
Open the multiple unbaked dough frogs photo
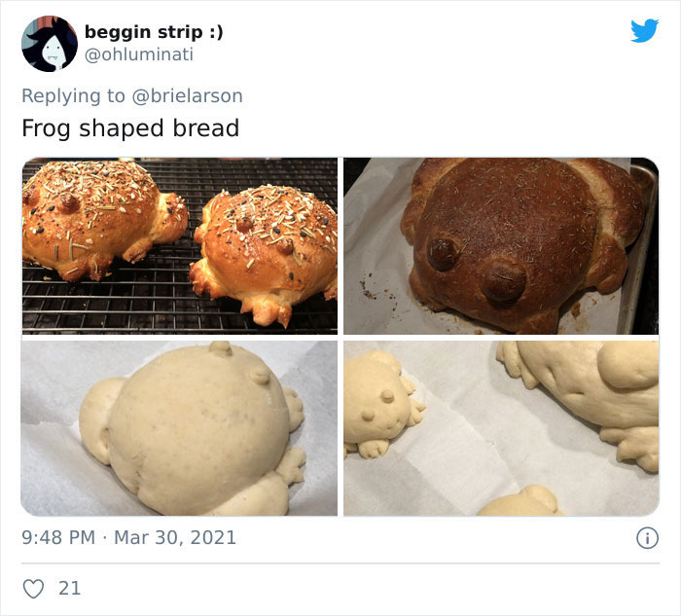point(501,428)
